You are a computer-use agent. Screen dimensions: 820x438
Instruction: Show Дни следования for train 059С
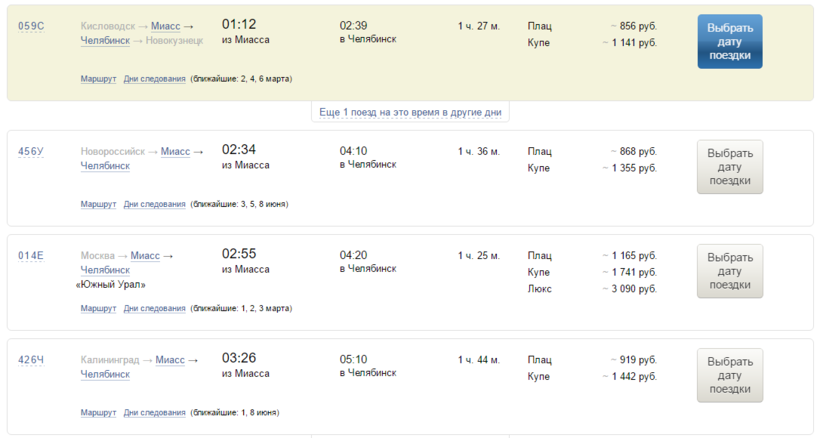click(x=154, y=79)
